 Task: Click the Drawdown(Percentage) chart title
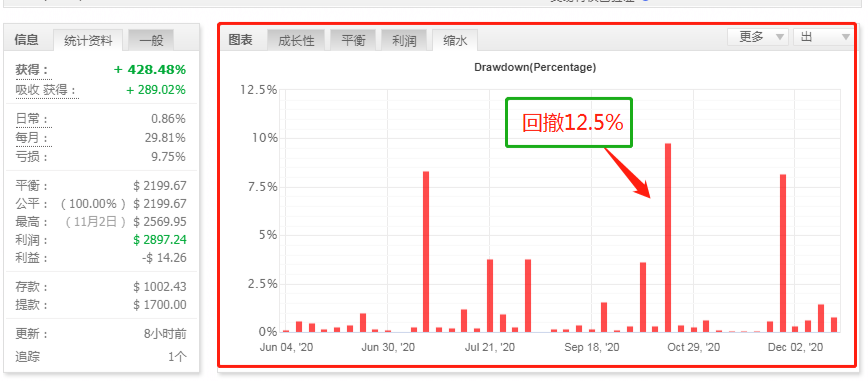535,68
